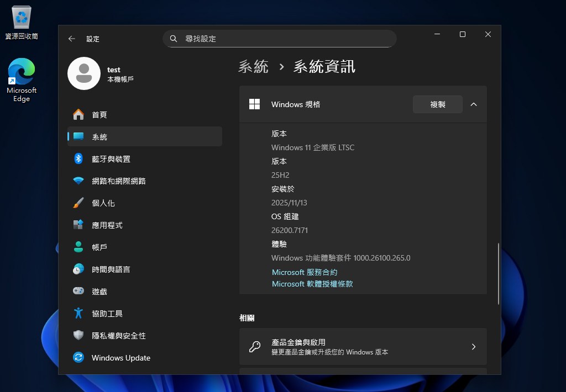566x392 pixels.
Task: Select the Time and language (時間與語言) globe icon
Action: [78, 269]
